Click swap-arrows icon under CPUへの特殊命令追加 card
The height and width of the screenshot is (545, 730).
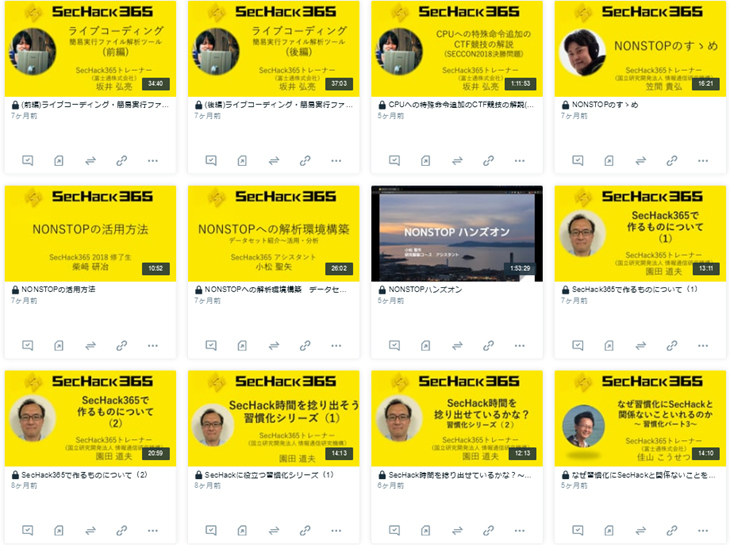[457, 161]
